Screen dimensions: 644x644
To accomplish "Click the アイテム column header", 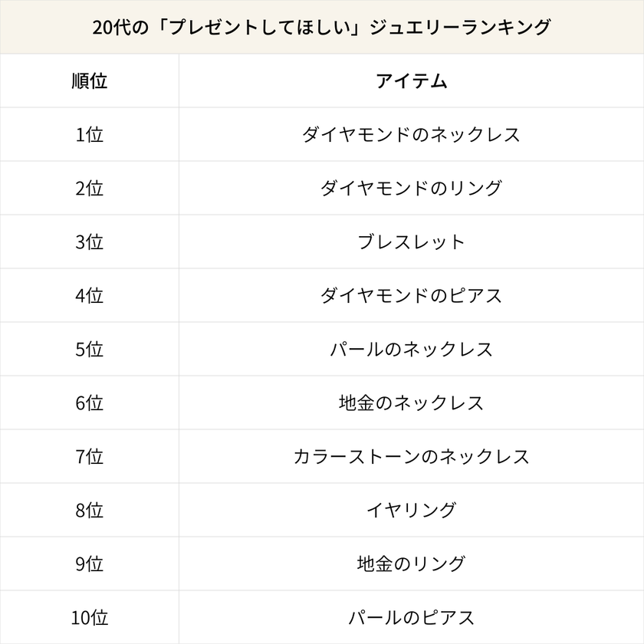I will click(411, 81).
